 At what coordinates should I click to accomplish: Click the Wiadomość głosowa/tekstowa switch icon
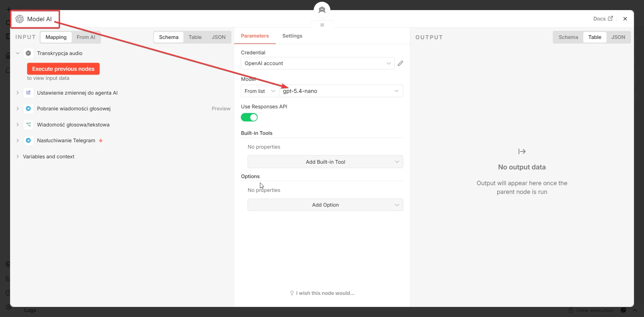(x=29, y=124)
